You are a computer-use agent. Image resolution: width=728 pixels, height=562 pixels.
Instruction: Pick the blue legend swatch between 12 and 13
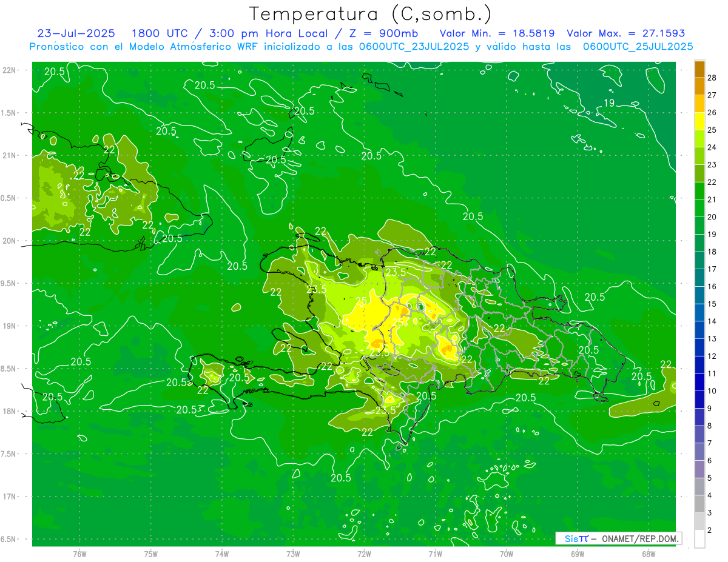699,347
